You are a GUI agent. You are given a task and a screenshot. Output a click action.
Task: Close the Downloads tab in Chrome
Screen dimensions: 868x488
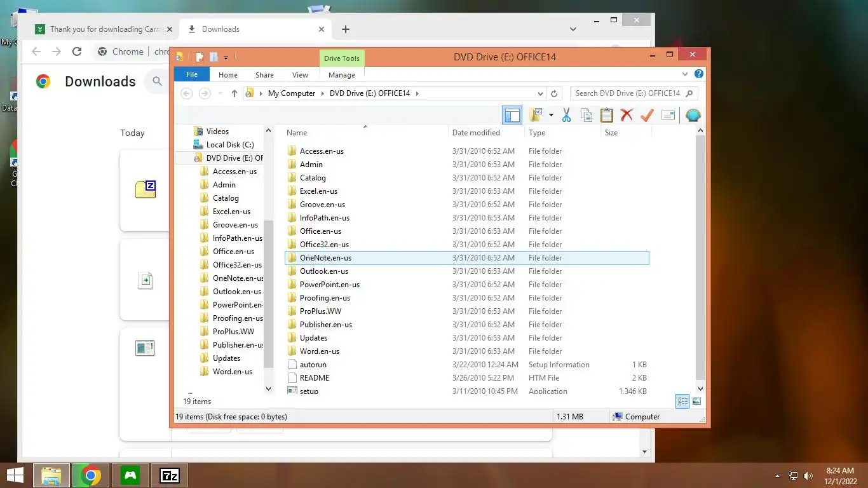click(322, 29)
